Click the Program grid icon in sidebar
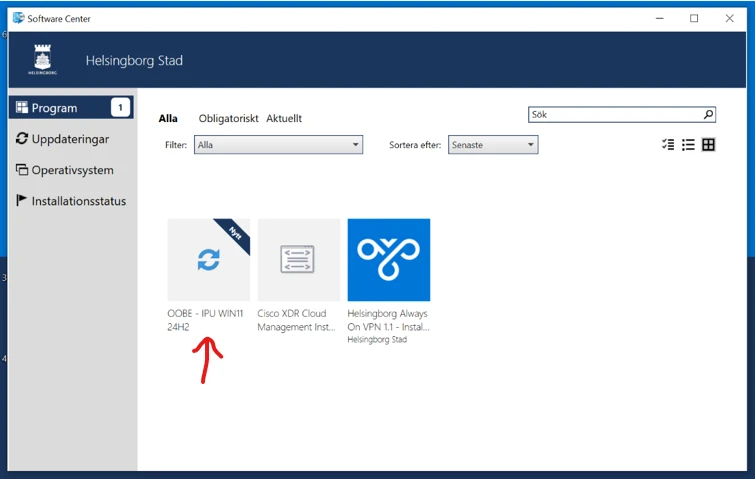The height and width of the screenshot is (479, 755). (x=22, y=107)
